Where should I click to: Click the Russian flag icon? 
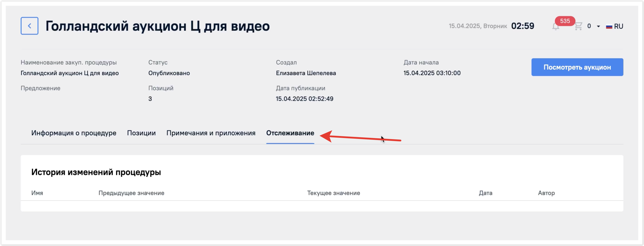[609, 26]
